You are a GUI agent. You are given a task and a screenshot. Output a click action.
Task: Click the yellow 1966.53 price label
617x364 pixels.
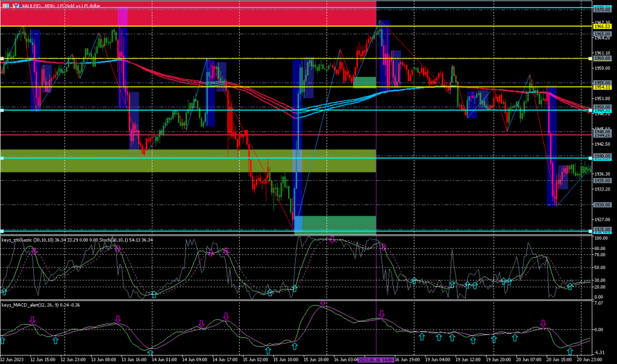tap(603, 27)
